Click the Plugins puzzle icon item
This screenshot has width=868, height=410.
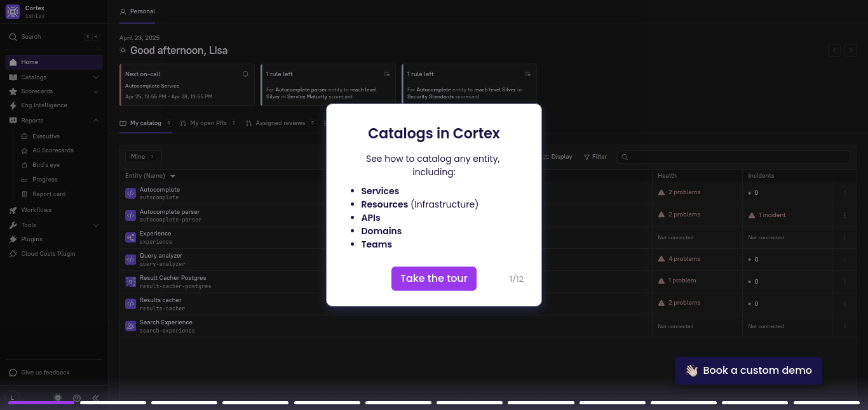(x=32, y=239)
